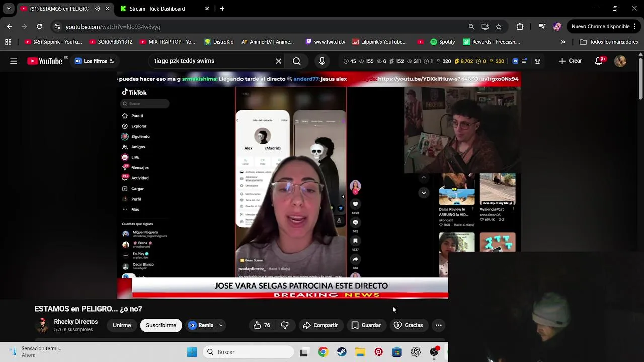
Task: Open Chrome zoom magnifier icon
Action: pyautogui.click(x=471, y=27)
